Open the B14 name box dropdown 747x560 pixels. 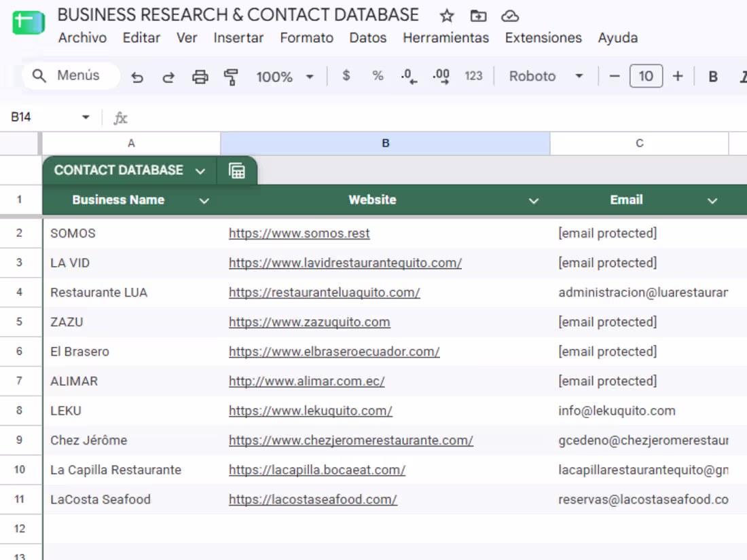[86, 117]
